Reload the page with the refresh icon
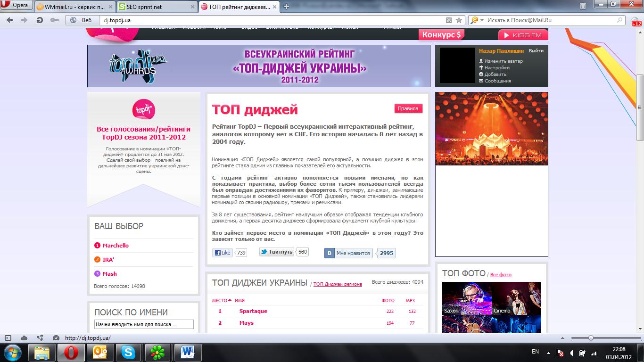The width and height of the screenshot is (644, 362). [x=40, y=20]
